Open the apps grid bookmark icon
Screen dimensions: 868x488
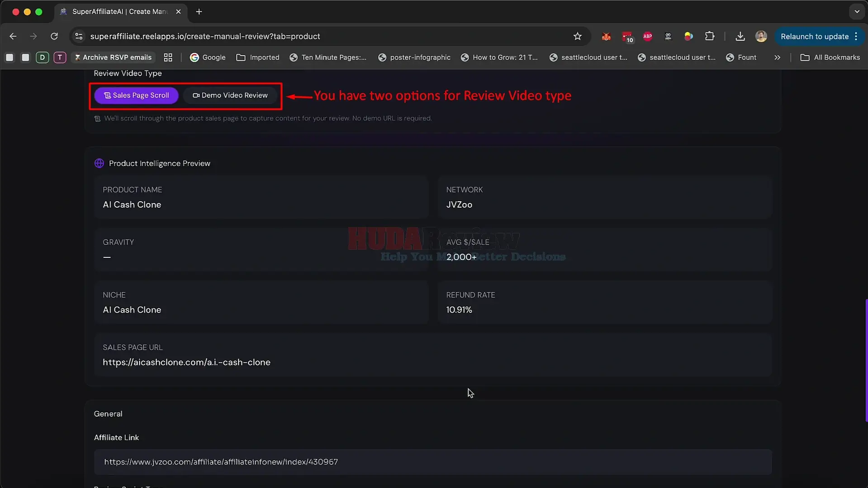click(x=168, y=57)
